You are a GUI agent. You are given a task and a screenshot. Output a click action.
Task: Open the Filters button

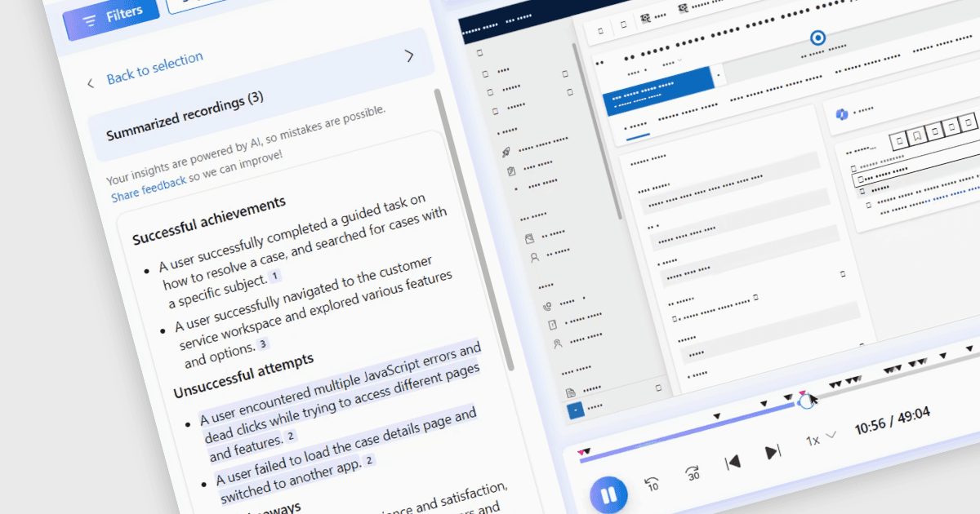point(110,16)
